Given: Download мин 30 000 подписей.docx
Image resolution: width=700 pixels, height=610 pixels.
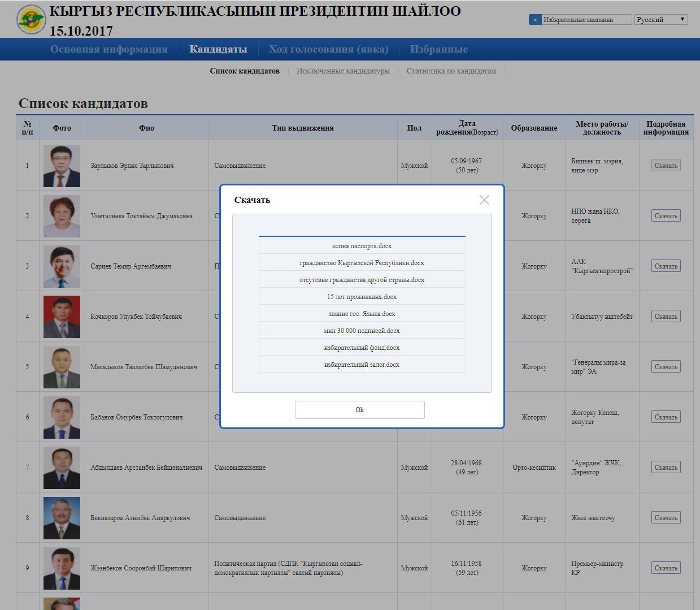Looking at the screenshot, I should point(362,331).
